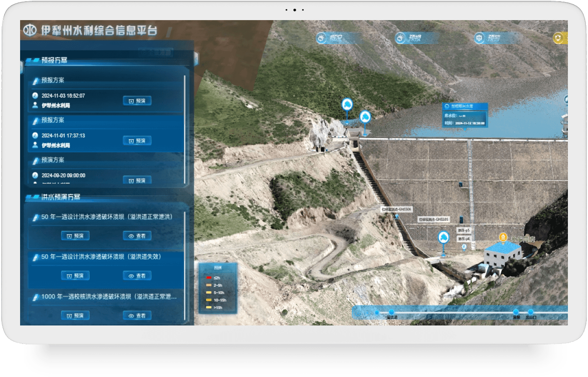Run 预演 for the 2024-09-20 09:00:00 plan

(x=137, y=181)
